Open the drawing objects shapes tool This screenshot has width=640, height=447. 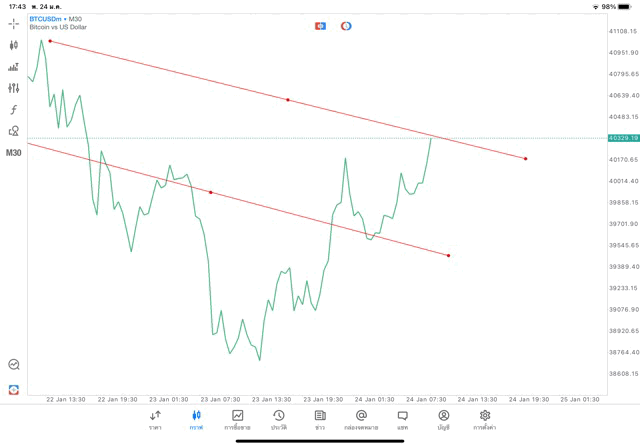(x=14, y=131)
